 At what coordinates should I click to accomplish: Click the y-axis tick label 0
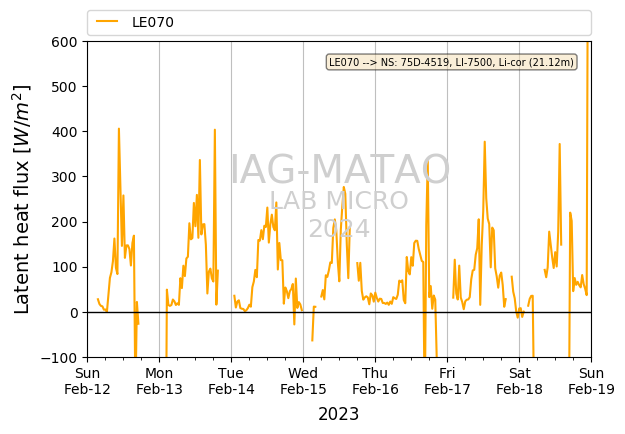[x=74, y=313]
